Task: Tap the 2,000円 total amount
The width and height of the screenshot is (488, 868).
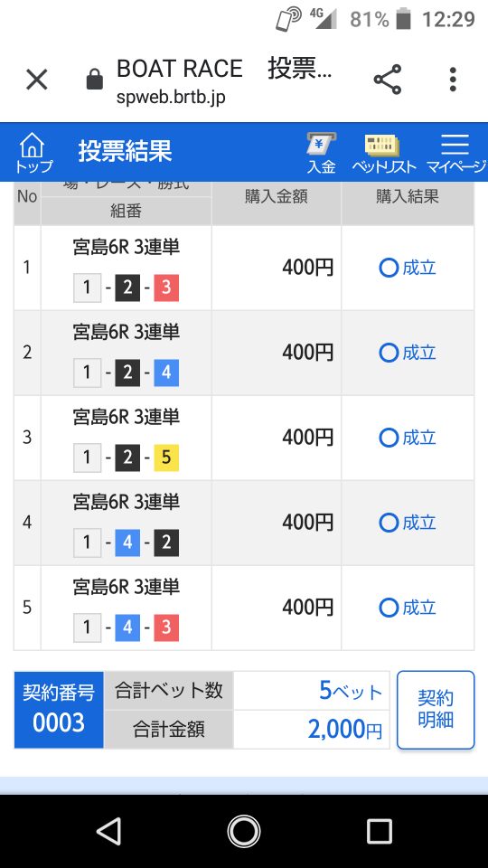Action: [345, 731]
